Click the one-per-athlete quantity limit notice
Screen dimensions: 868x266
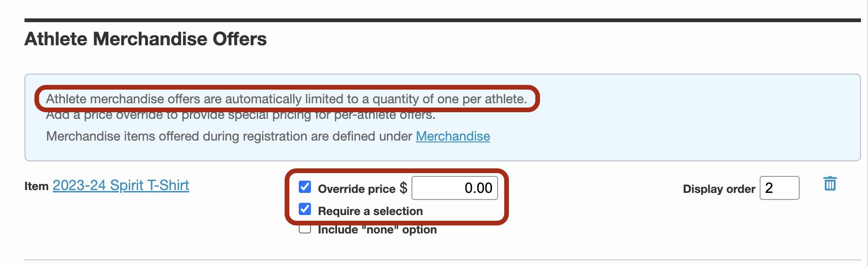click(x=287, y=99)
